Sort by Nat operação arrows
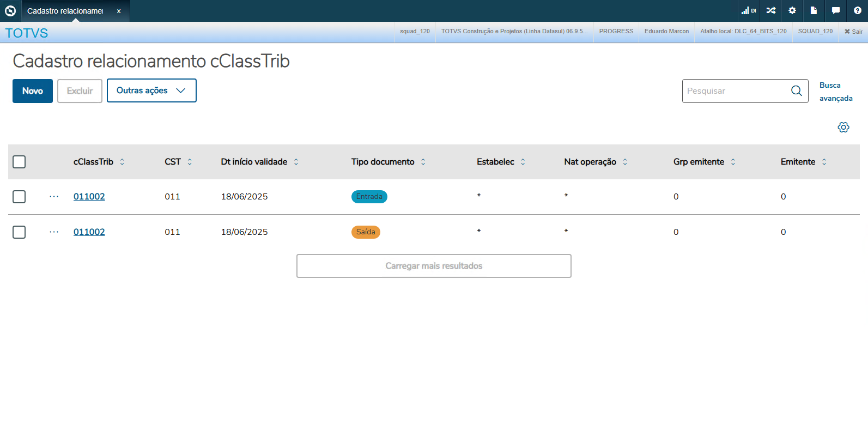 pos(625,162)
